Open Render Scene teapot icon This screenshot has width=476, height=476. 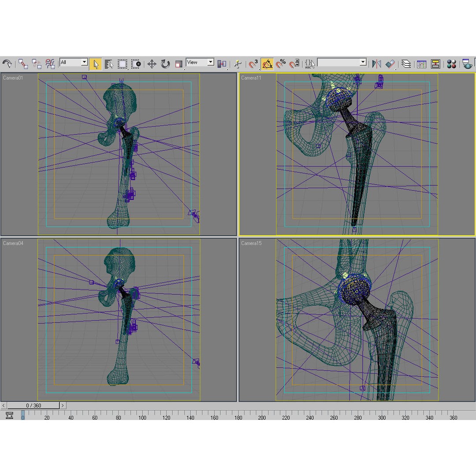point(467,64)
